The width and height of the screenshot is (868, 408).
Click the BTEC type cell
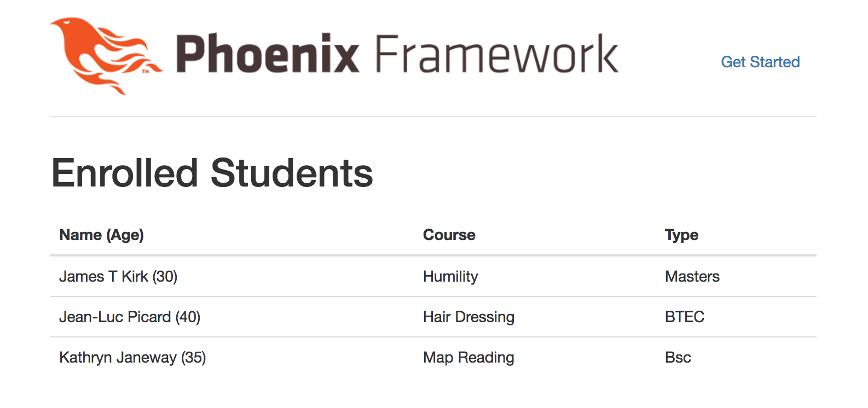point(685,317)
